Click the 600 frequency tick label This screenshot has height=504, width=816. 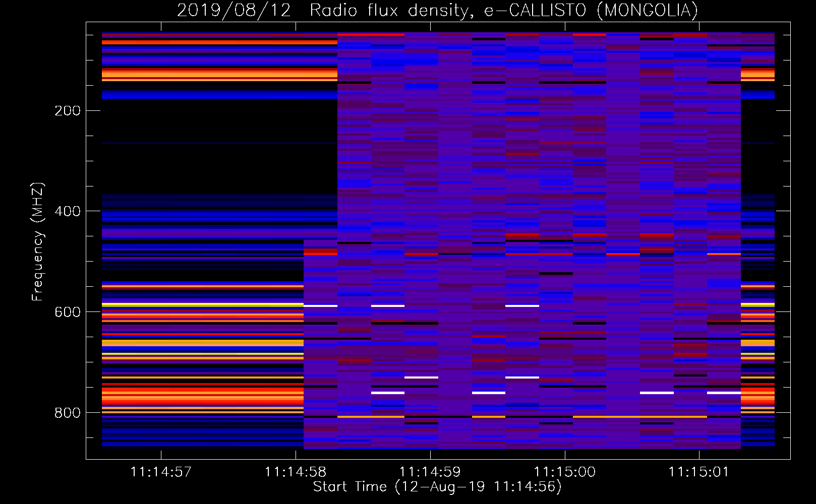68,312
